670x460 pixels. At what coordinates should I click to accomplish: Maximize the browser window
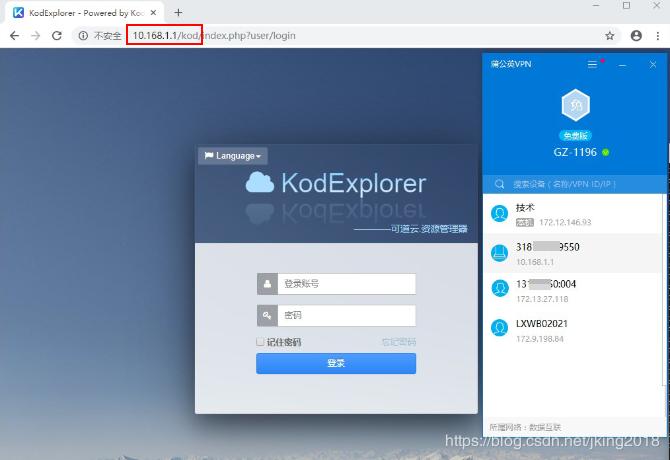(626, 6)
